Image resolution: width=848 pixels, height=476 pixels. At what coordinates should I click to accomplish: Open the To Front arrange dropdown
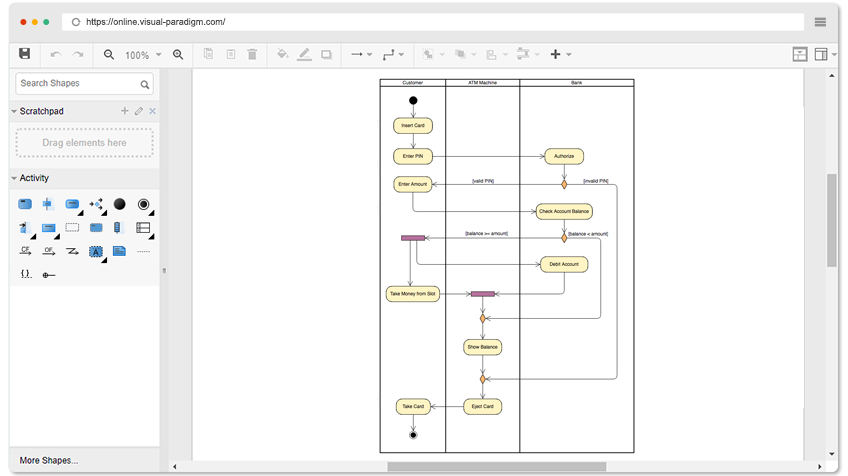(x=466, y=54)
